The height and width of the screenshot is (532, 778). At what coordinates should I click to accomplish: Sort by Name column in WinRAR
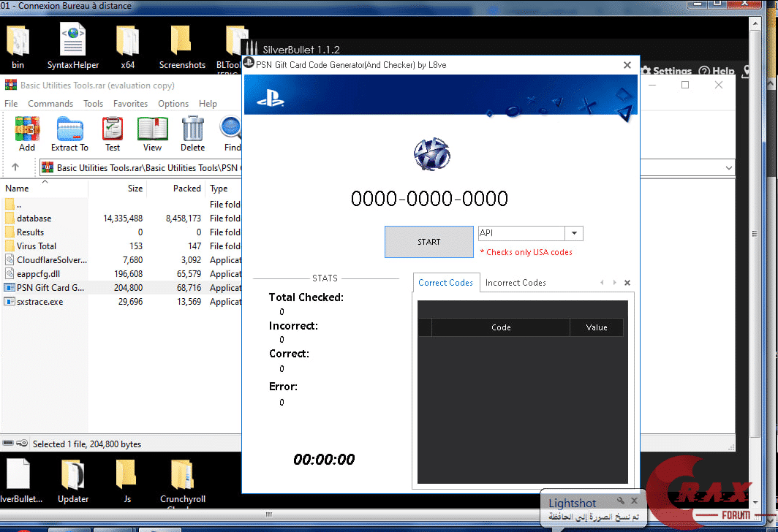(45, 189)
